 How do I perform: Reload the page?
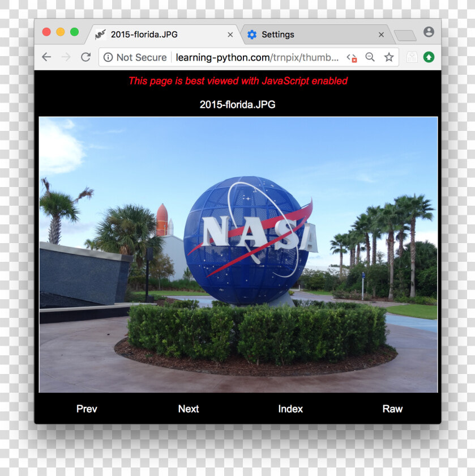(x=86, y=57)
